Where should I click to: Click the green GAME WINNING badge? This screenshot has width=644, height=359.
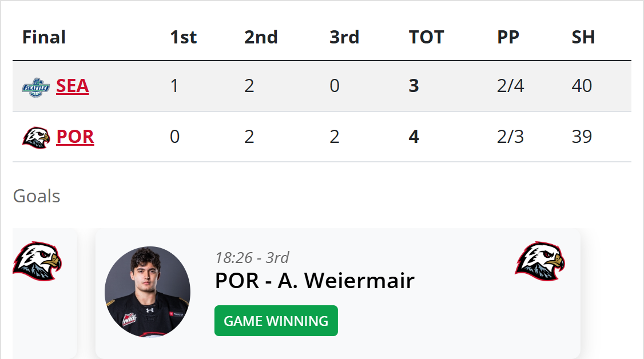coord(276,321)
